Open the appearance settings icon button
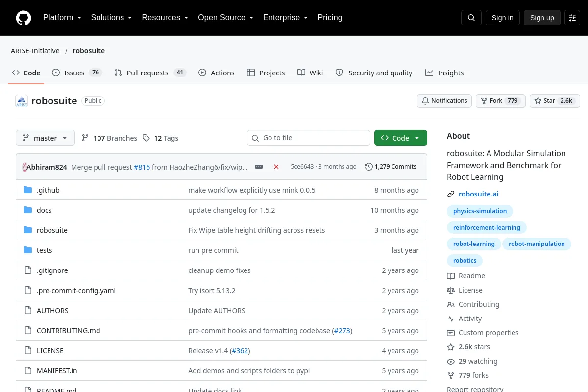588x392 pixels. (572, 18)
